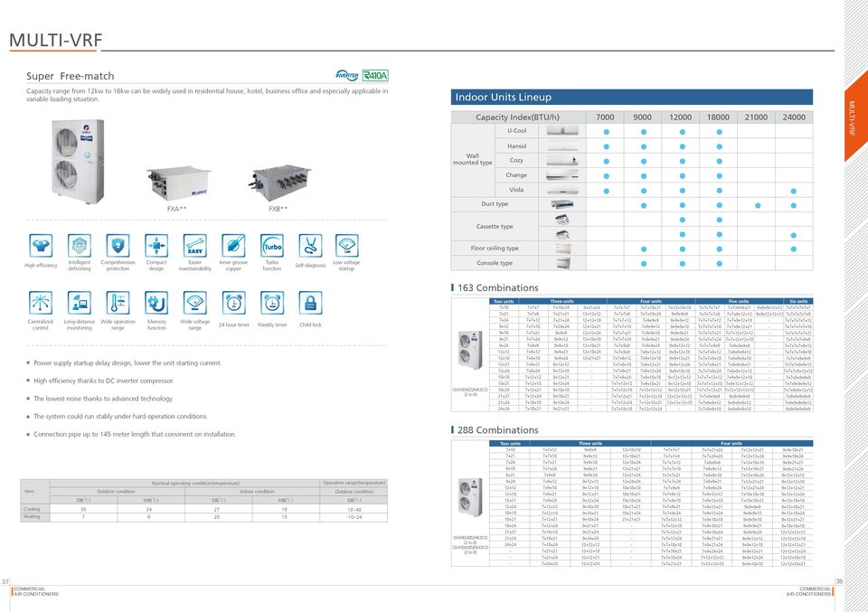Viewport: 868px width, 612px height.
Task: Click the U-Cool indoor unit image
Action: 562,131
